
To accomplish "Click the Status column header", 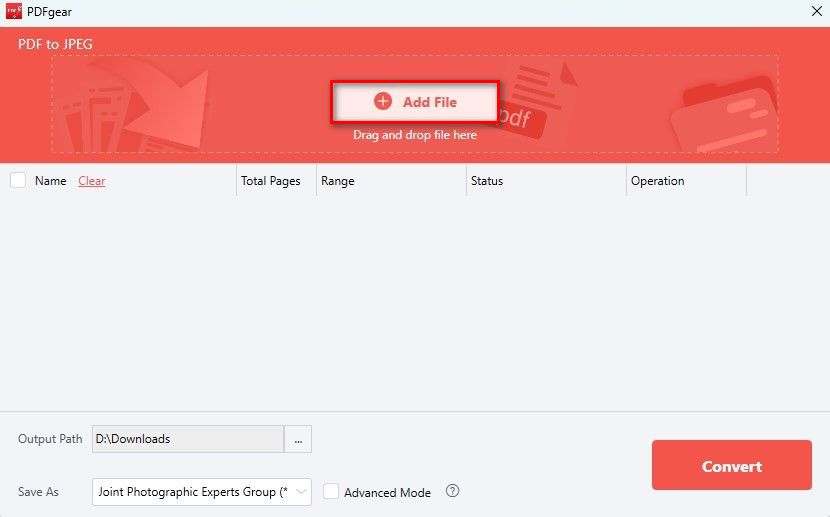I will 487,181.
